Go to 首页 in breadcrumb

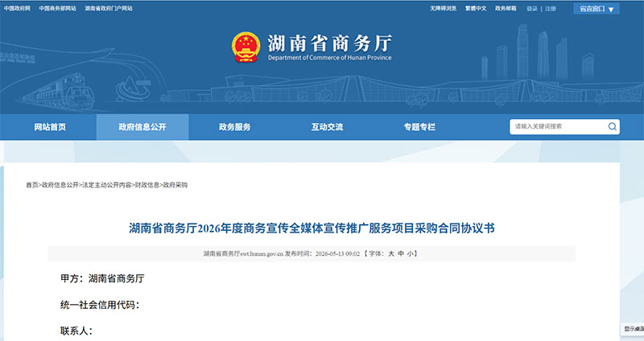32,185
